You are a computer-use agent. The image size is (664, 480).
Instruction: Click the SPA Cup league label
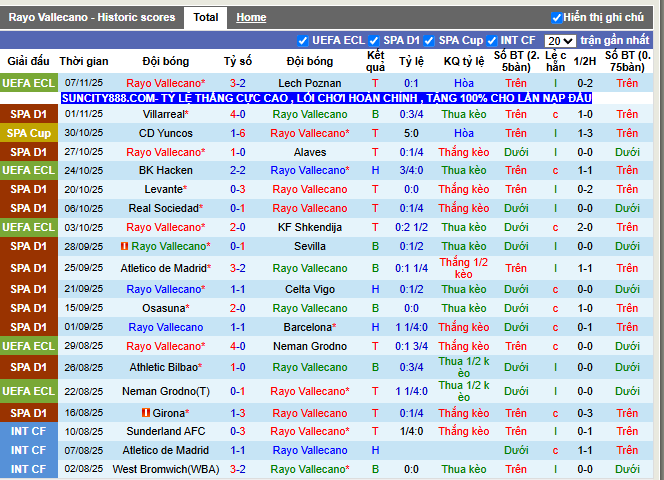point(28,133)
